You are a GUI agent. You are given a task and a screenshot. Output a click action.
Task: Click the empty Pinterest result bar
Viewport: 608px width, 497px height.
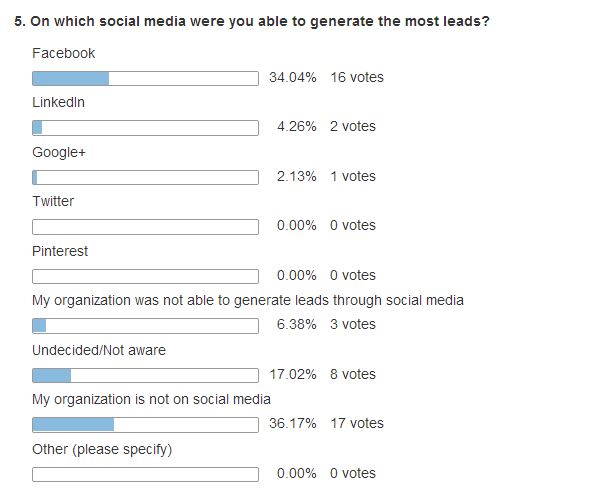tap(145, 276)
